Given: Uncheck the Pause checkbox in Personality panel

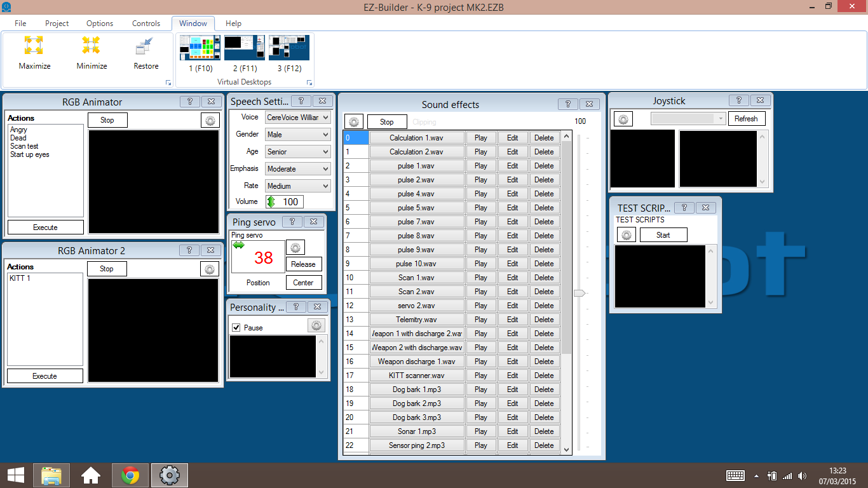Looking at the screenshot, I should (x=236, y=327).
